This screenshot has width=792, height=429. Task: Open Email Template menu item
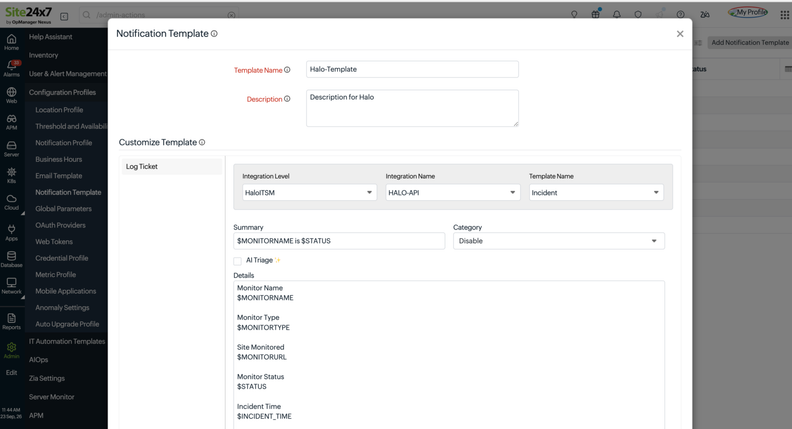point(59,176)
